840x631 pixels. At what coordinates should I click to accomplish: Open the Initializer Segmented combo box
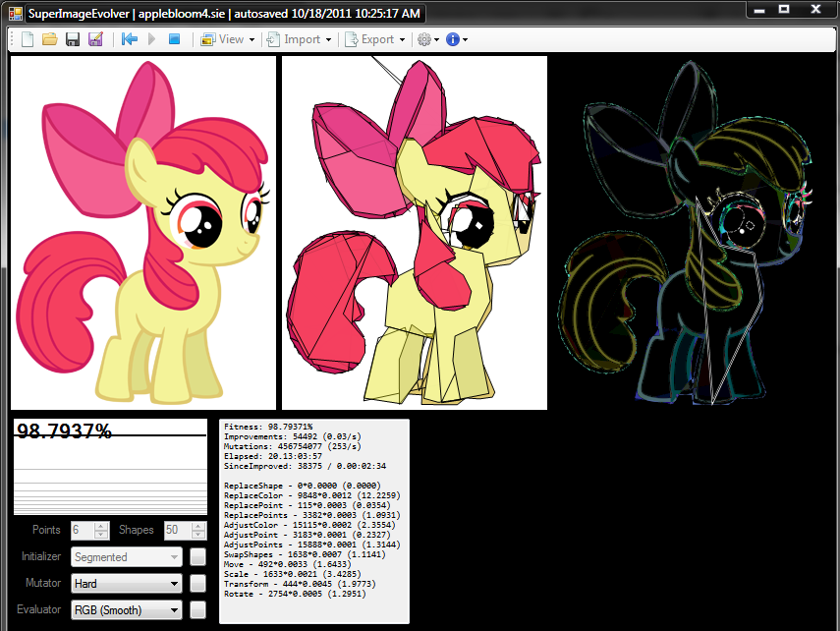pyautogui.click(x=127, y=557)
